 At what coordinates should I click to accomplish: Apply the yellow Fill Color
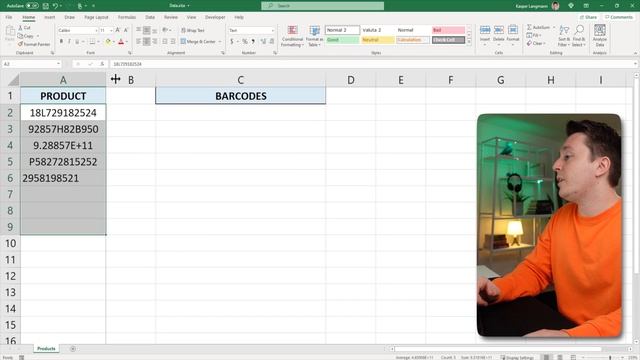point(108,41)
